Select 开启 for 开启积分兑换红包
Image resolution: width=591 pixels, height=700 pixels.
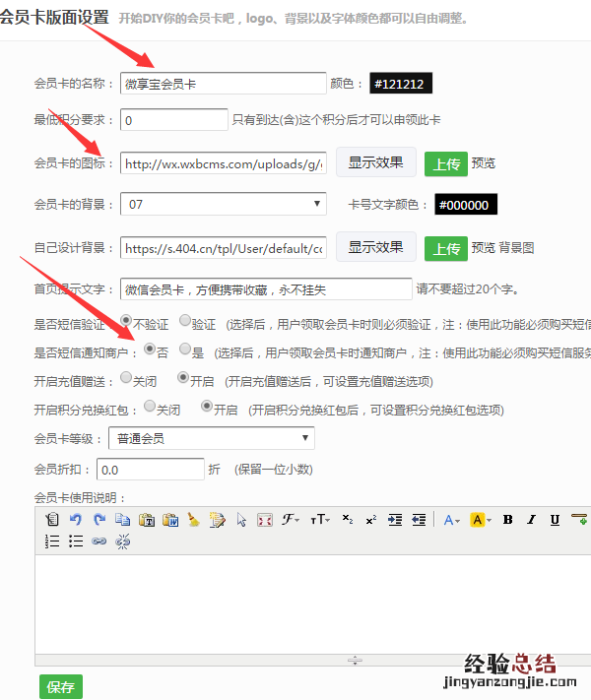coord(207,406)
